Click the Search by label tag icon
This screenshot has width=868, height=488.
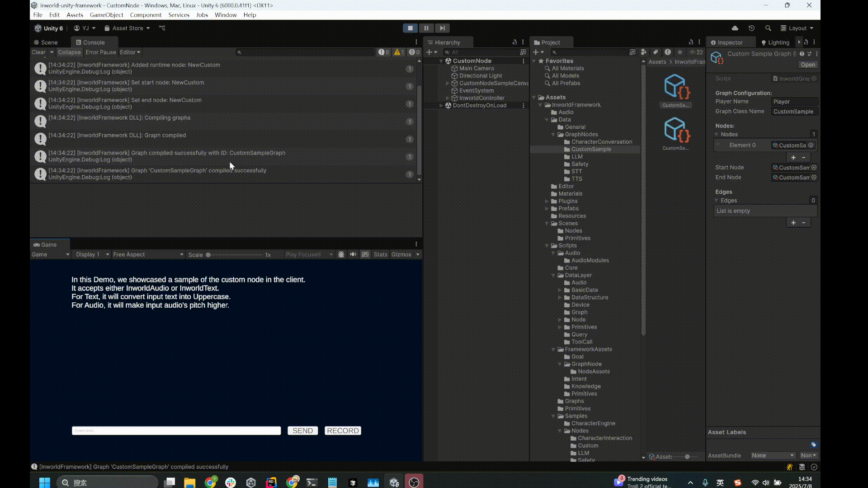[x=656, y=52]
